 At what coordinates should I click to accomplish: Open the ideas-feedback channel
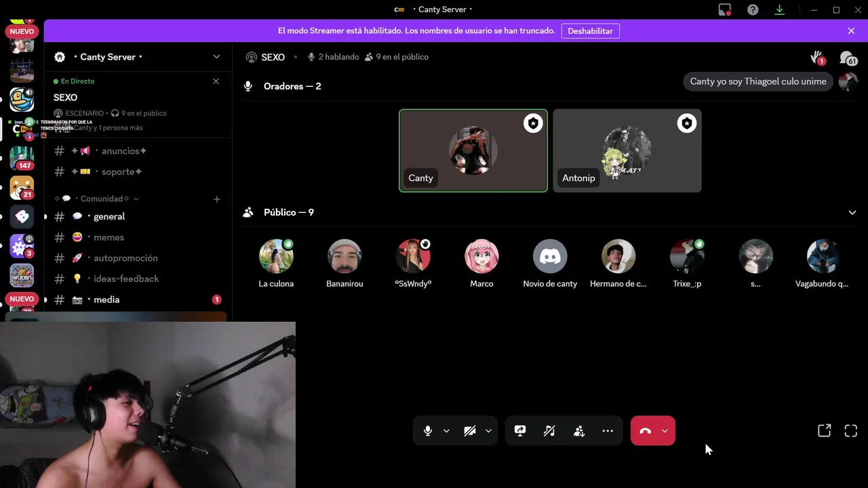point(138,279)
